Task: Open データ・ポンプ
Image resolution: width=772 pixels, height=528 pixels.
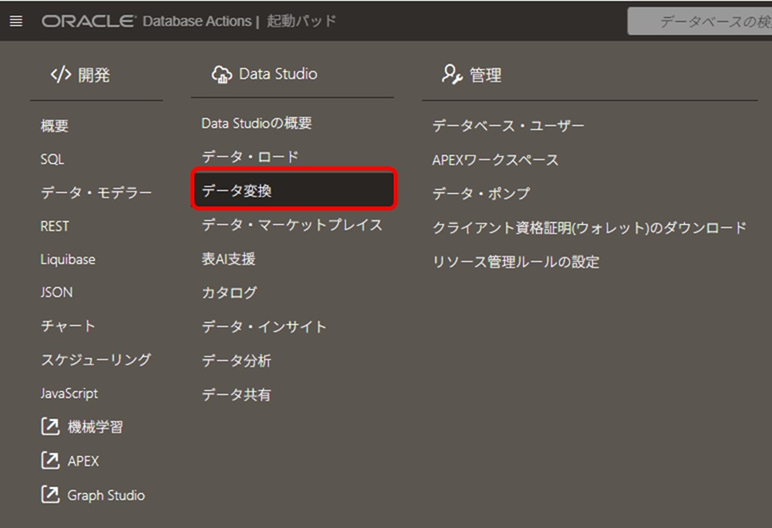Action: coord(481,193)
